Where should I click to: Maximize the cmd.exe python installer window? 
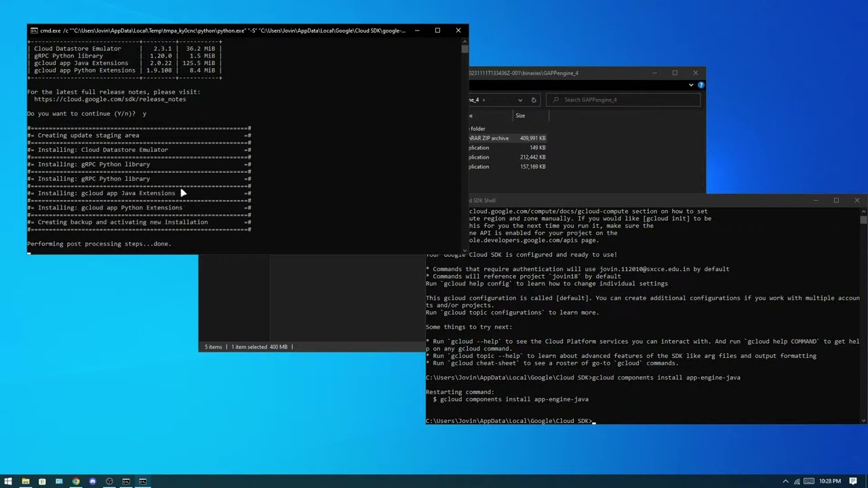[x=437, y=30]
